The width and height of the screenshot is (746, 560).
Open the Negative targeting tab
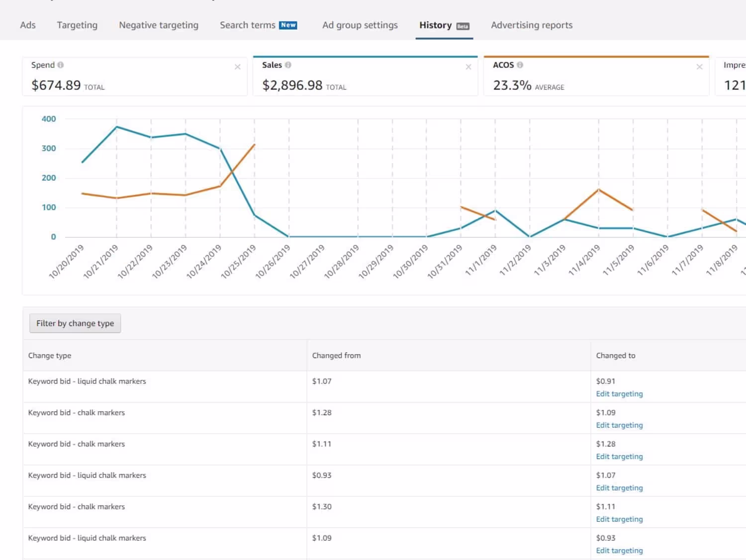pyautogui.click(x=159, y=25)
